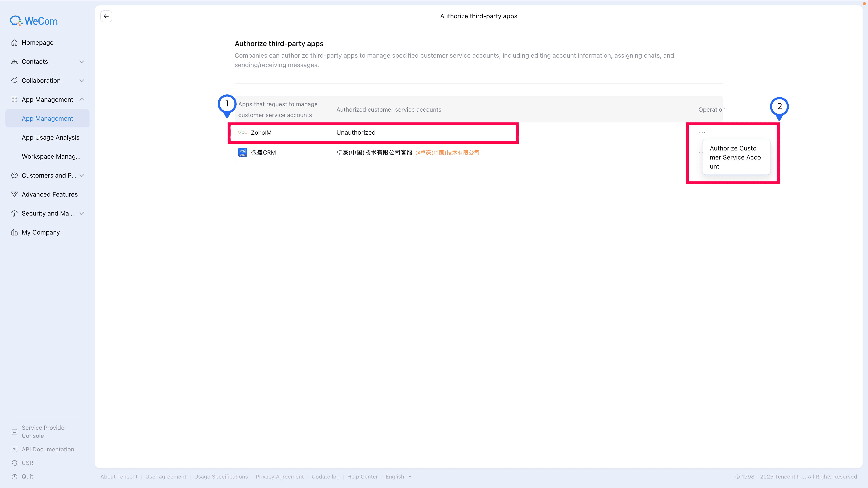
Task: Open Workspace Management submenu item
Action: pos(51,156)
